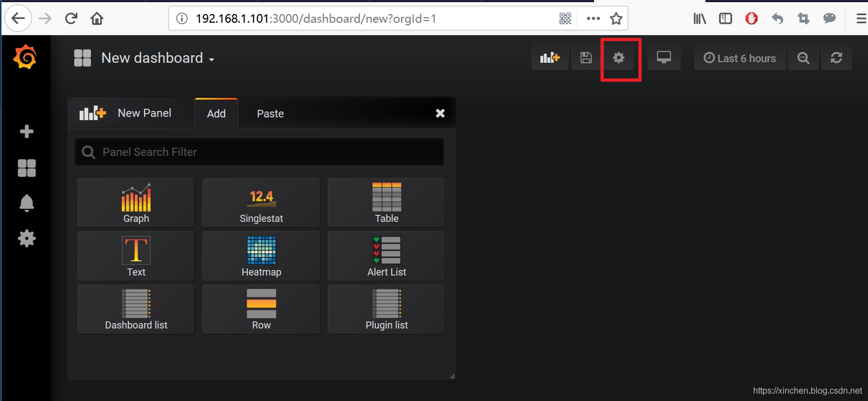Add a Text panel

[x=136, y=256]
